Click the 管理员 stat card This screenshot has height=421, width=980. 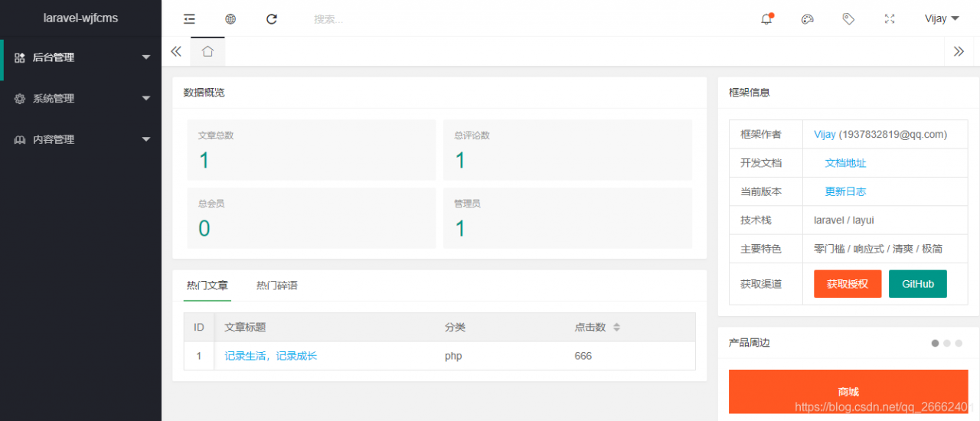(567, 217)
